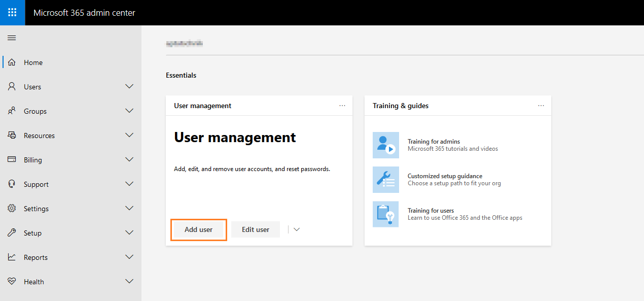Image resolution: width=644 pixels, height=301 pixels.
Task: Expand the Groups section chevron
Action: click(129, 111)
